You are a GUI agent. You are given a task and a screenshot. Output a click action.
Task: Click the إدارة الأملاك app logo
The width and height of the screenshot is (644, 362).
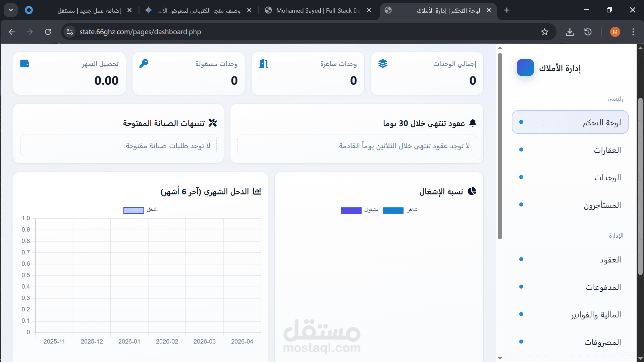tap(525, 68)
